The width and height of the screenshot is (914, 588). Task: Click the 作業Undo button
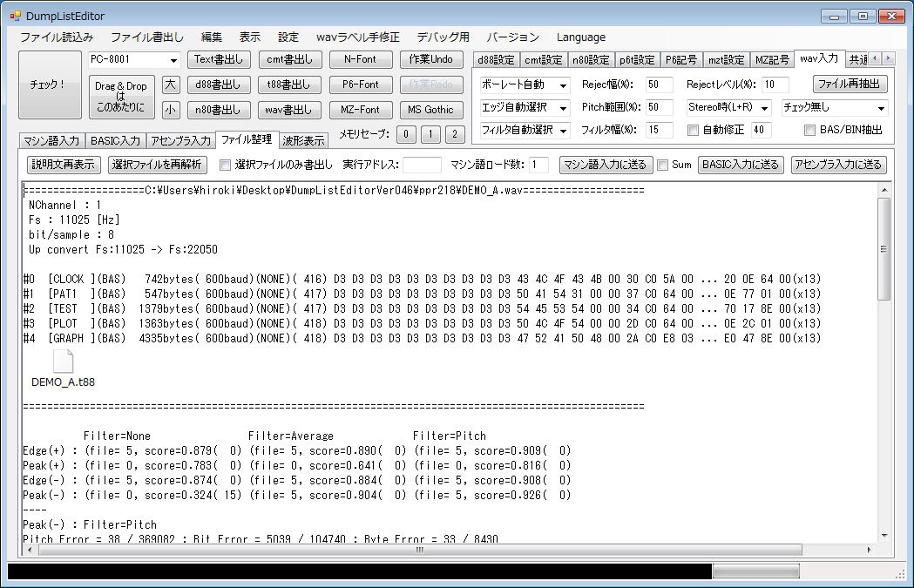[x=431, y=59]
